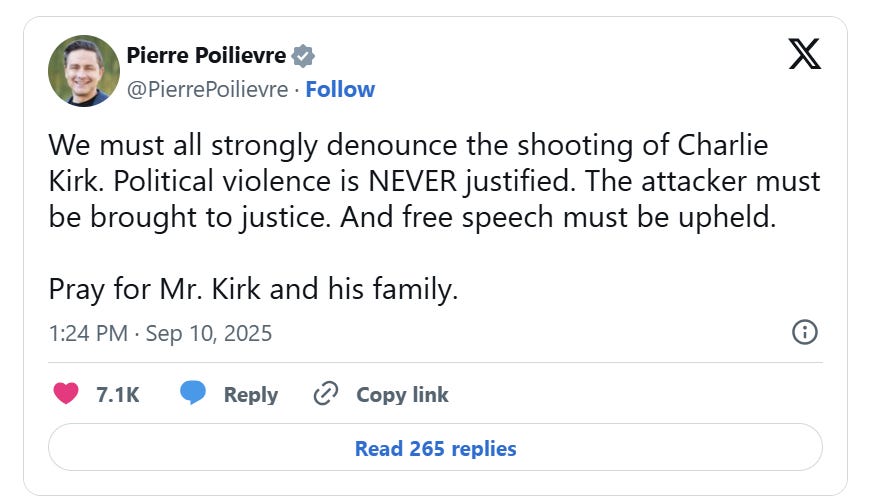Open the Twitter for Websites info icon
The height and width of the screenshot is (503, 869).
805,332
